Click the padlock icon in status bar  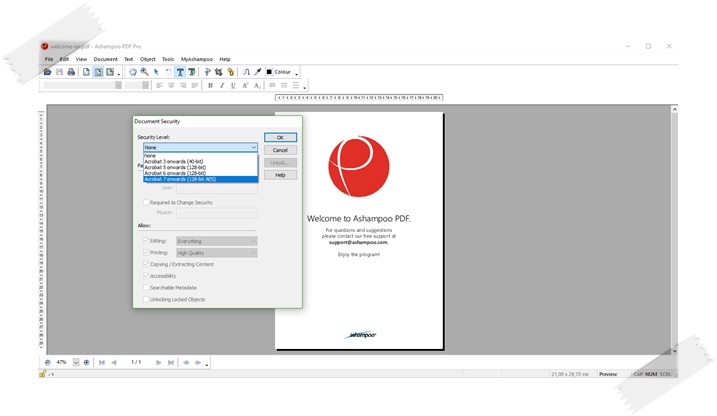point(43,374)
